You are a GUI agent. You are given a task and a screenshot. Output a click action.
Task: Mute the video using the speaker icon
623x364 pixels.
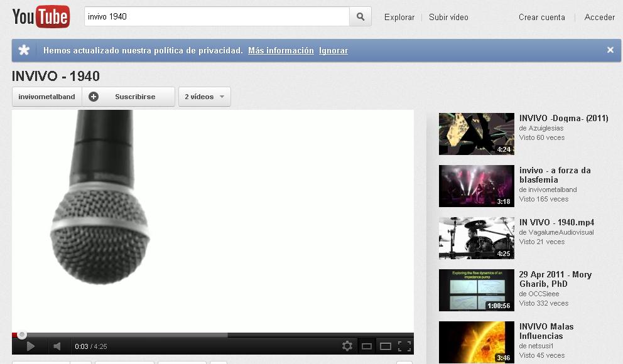click(57, 346)
